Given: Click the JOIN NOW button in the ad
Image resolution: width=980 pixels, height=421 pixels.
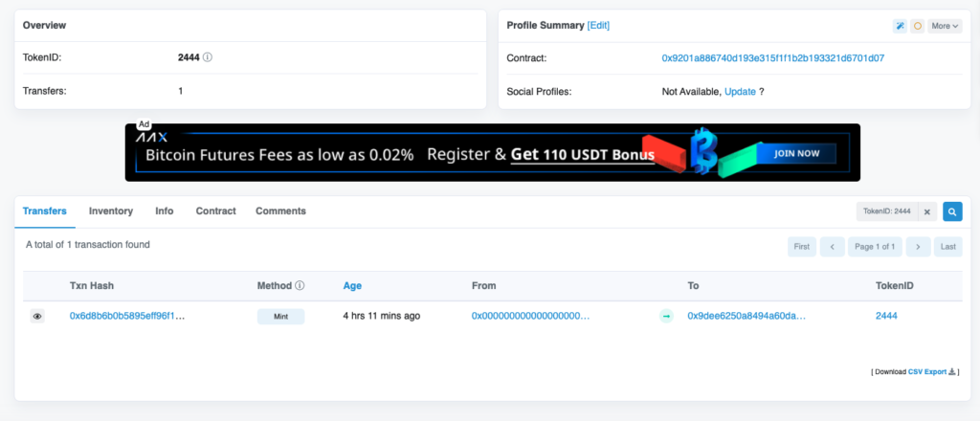Looking at the screenshot, I should click(x=796, y=153).
